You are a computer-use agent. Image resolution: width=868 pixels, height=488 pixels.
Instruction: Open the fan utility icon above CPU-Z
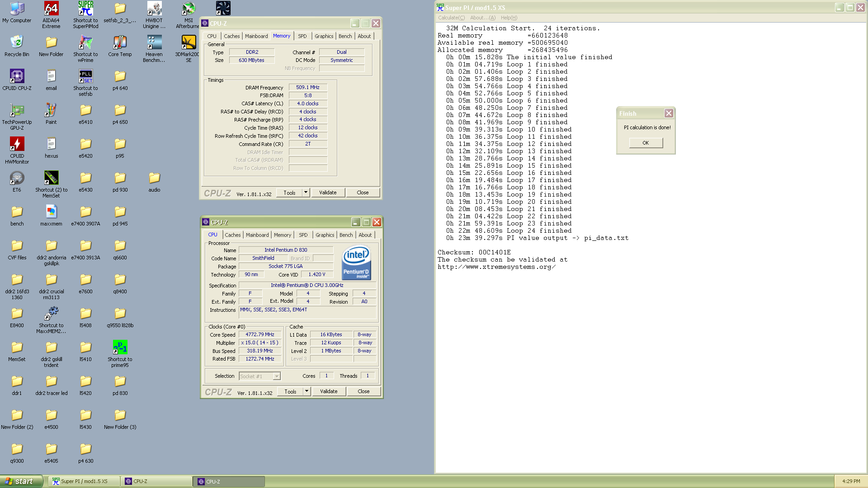pos(223,8)
